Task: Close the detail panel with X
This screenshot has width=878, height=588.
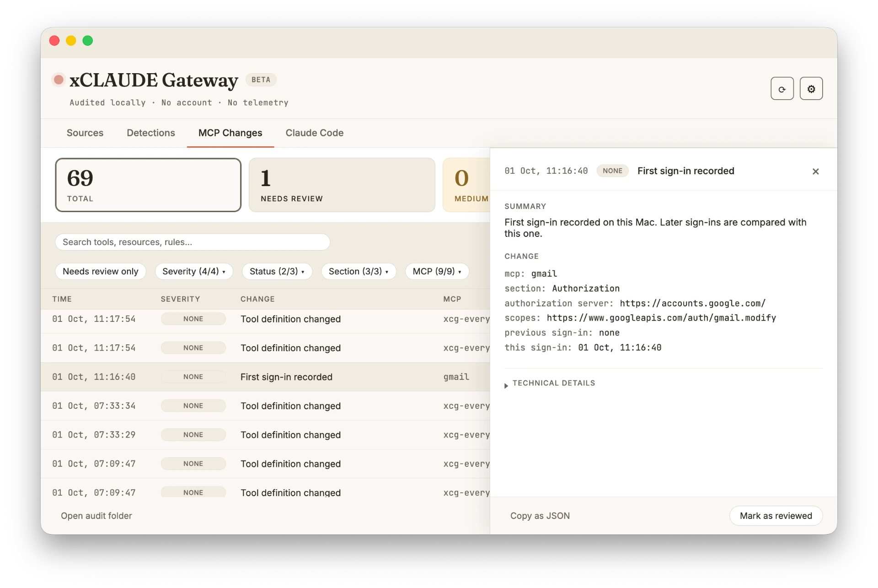Action: click(x=815, y=171)
